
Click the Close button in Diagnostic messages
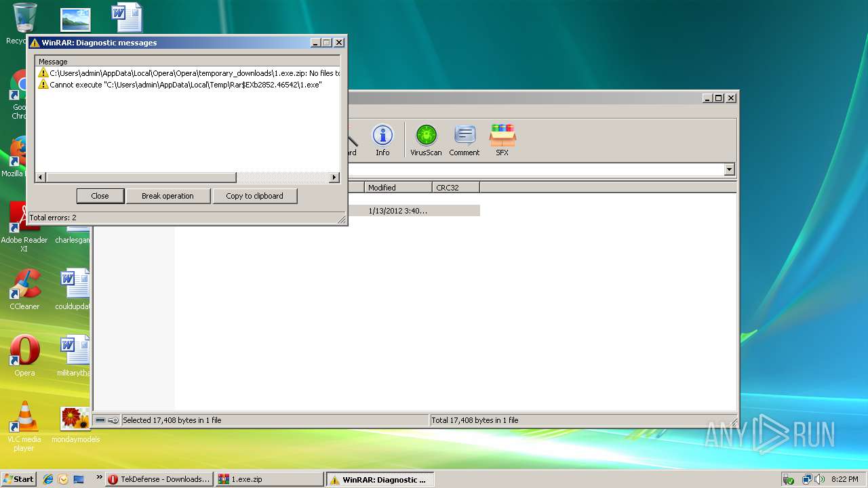(100, 196)
